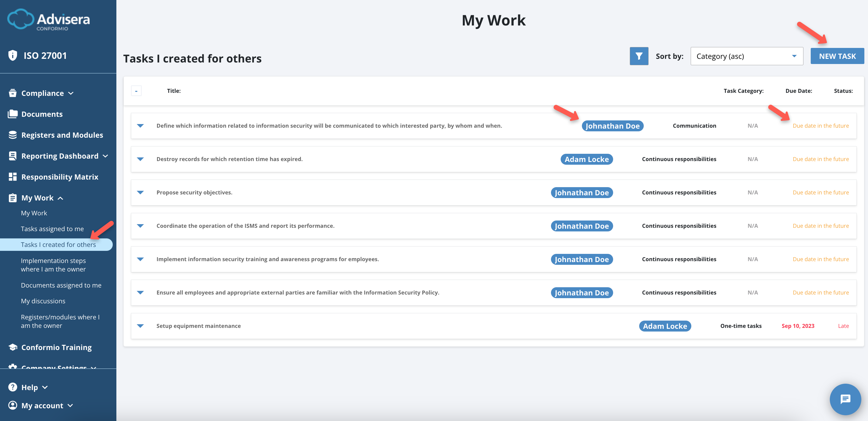Screen dimensions: 868x421
Task: Click the ISO 27001 shield item
Action: click(x=45, y=56)
